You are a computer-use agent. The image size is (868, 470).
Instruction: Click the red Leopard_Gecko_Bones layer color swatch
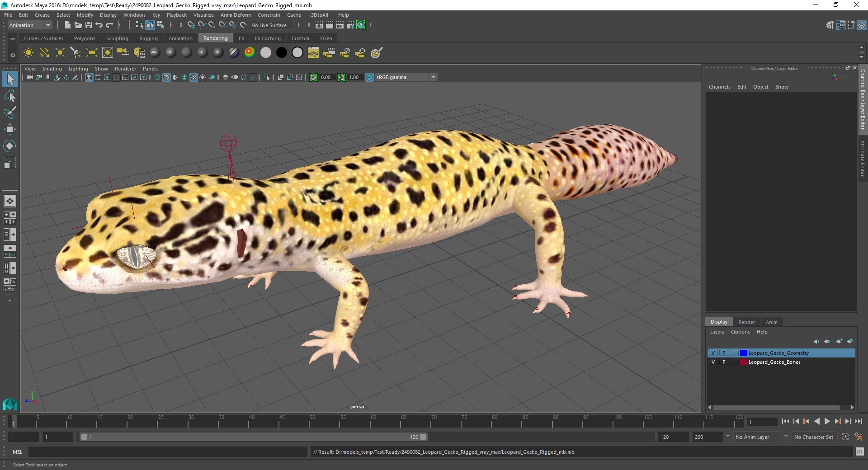(743, 362)
